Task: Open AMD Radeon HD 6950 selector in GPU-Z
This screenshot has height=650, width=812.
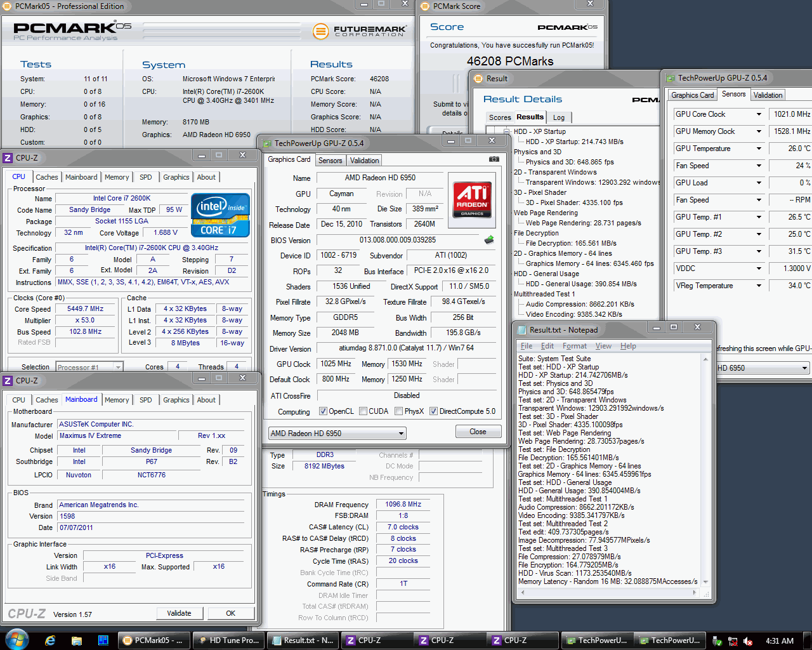Action: pyautogui.click(x=337, y=434)
